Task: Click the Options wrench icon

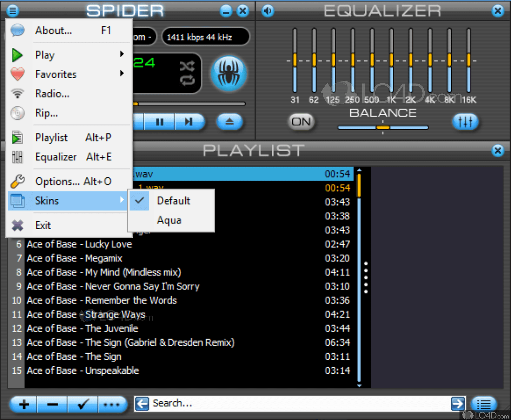Action: 18,182
